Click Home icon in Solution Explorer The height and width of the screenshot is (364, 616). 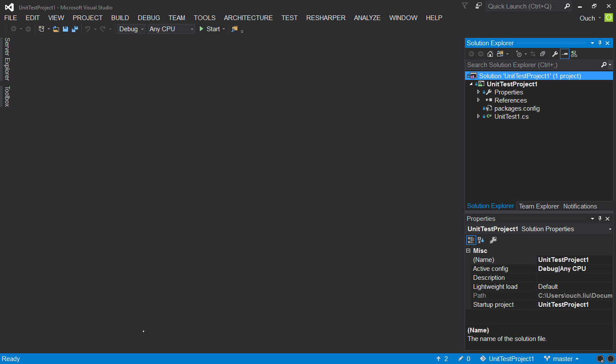pyautogui.click(x=490, y=54)
